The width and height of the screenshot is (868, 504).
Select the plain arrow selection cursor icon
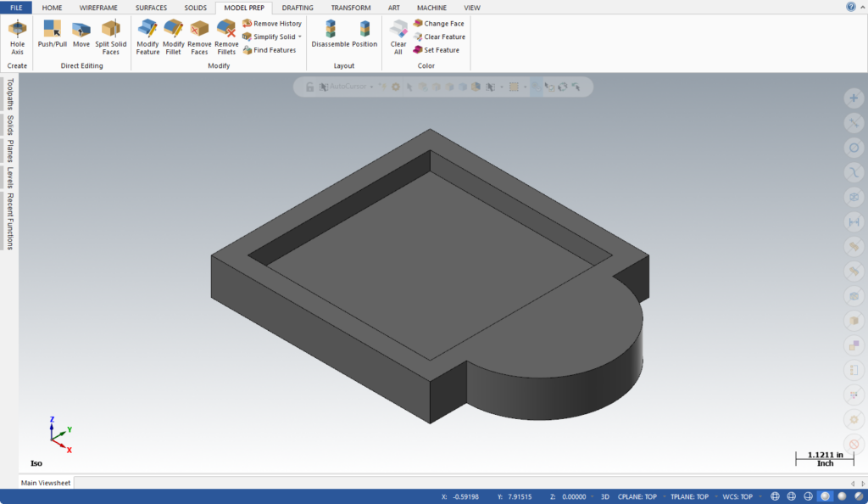[x=409, y=87]
